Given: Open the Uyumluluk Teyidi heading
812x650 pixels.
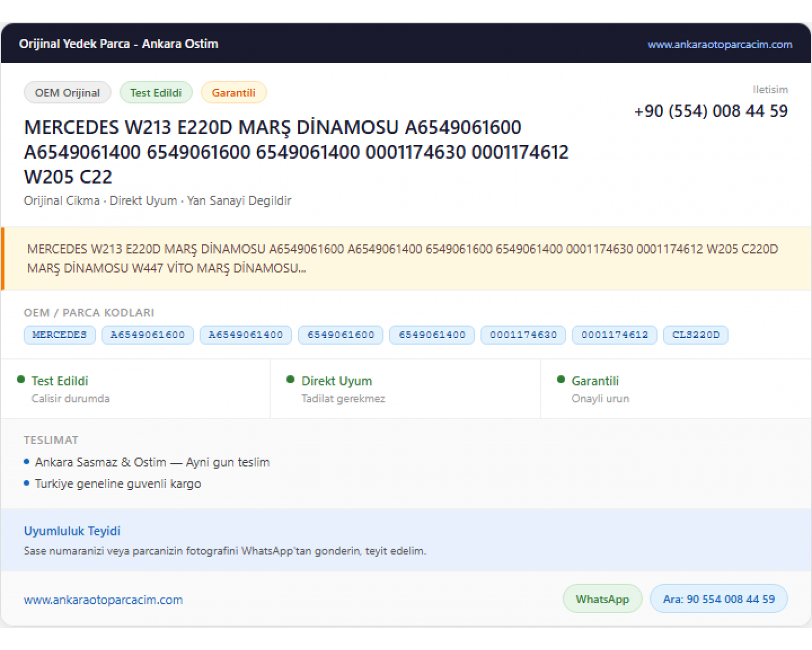Looking at the screenshot, I should coord(72,531).
